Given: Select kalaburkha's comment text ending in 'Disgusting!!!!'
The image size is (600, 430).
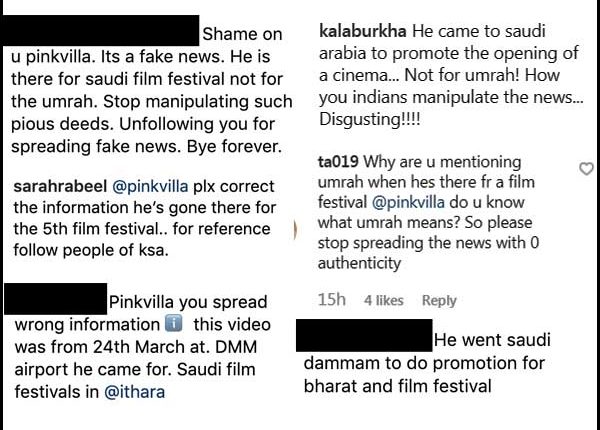Looking at the screenshot, I should coord(451,75).
